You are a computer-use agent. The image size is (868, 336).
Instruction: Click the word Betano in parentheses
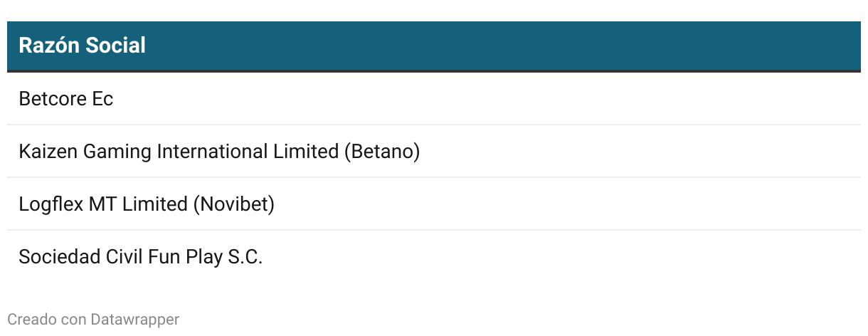coord(382,152)
